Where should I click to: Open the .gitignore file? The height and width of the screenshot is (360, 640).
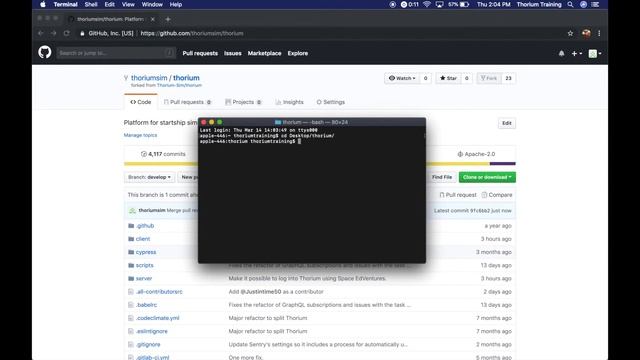pos(148,344)
